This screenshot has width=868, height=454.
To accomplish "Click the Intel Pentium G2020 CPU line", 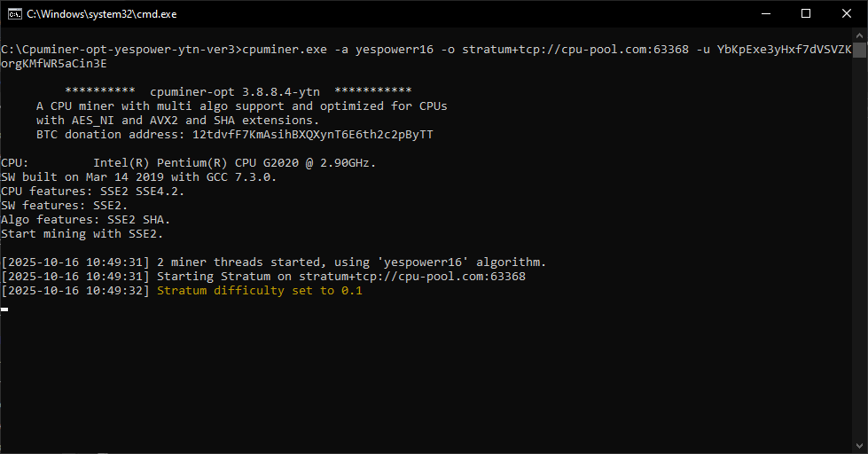I will [188, 163].
